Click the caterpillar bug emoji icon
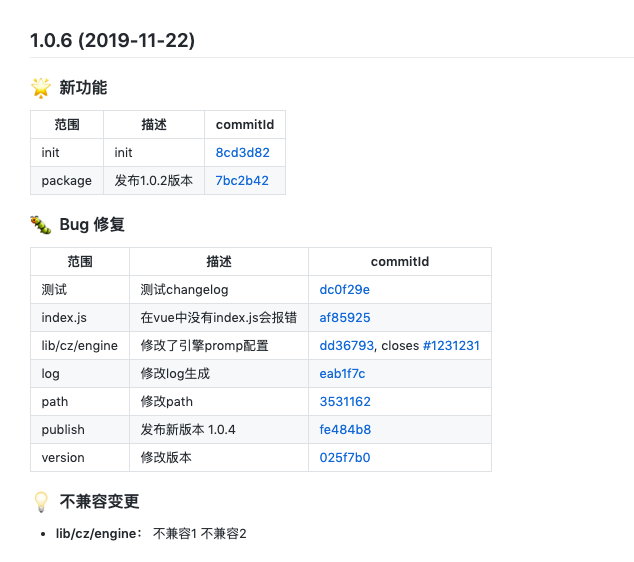This screenshot has height=562, width=634. coord(41,225)
